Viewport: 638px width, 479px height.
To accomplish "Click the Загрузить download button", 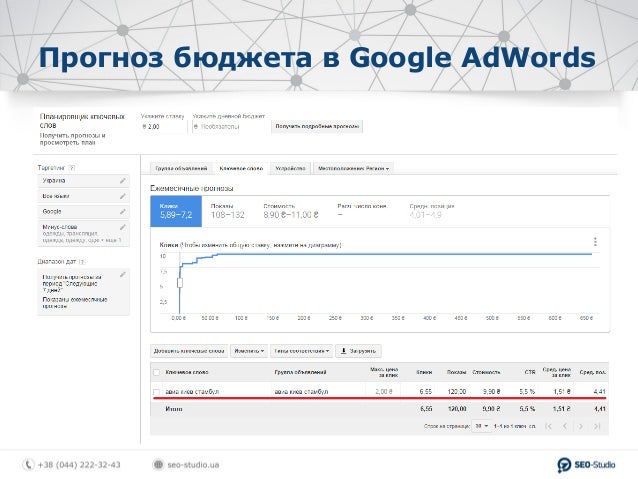I will coord(358,351).
